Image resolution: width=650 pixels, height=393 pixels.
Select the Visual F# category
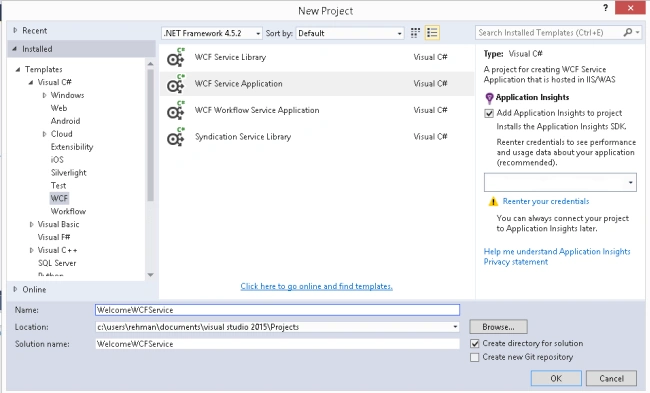pyautogui.click(x=54, y=237)
